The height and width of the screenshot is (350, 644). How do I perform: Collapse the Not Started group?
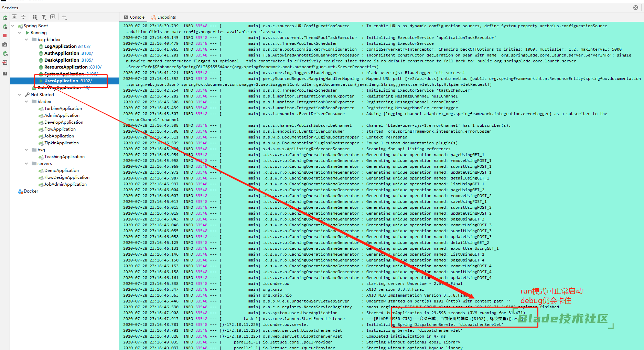20,95
